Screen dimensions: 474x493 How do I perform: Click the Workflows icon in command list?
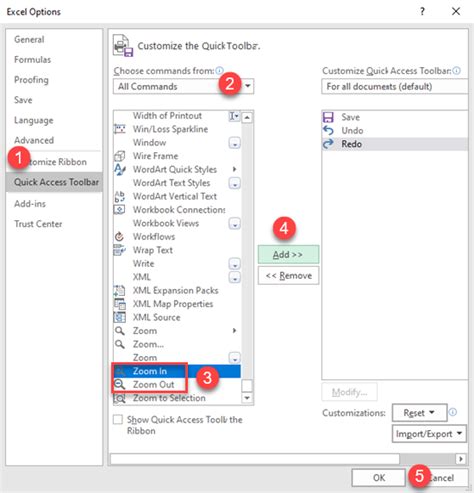pyautogui.click(x=120, y=237)
